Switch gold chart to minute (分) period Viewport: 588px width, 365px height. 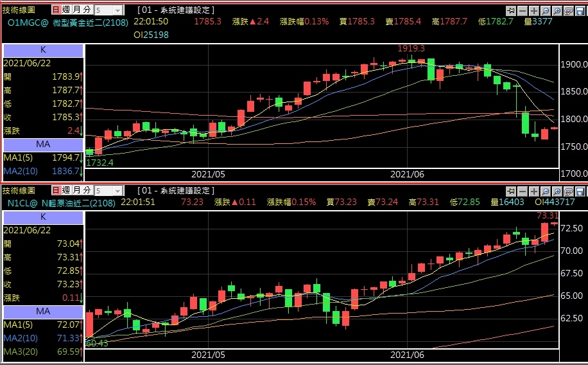coord(87,10)
